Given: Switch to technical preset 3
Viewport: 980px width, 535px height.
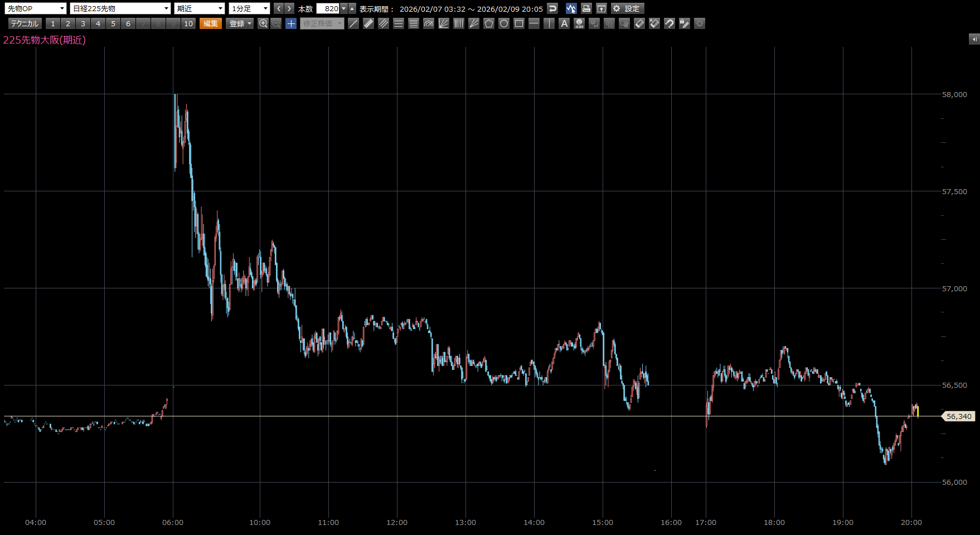Looking at the screenshot, I should pos(83,23).
